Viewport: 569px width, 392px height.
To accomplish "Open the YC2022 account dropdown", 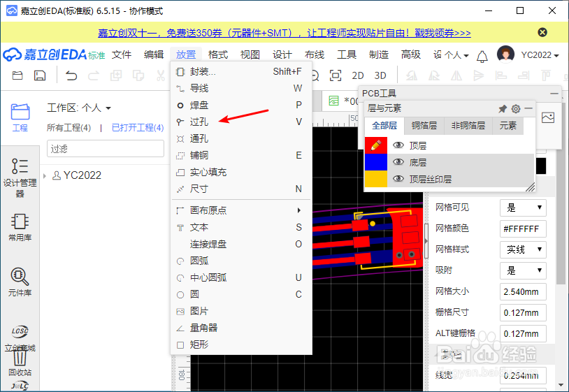I will [x=540, y=55].
